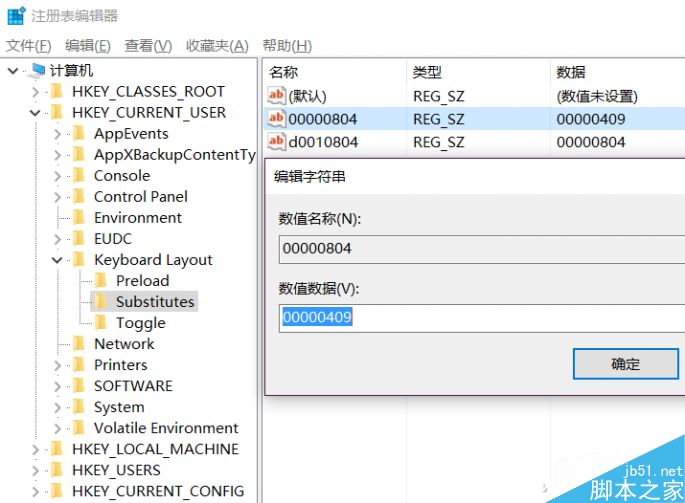
Task: Select the Preload key label
Action: [142, 281]
